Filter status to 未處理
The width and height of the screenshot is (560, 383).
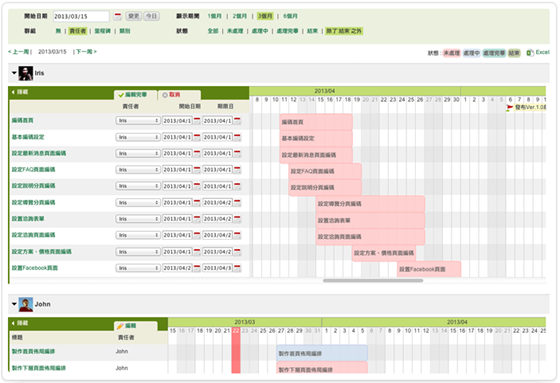click(235, 31)
